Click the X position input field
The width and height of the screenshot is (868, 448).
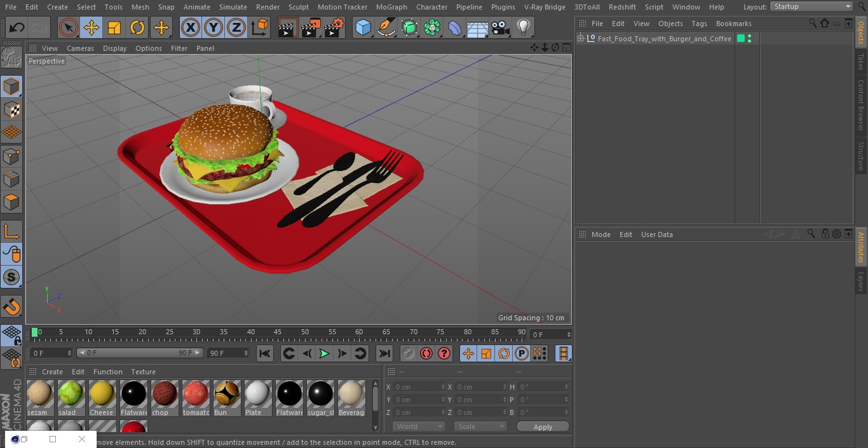coord(418,387)
